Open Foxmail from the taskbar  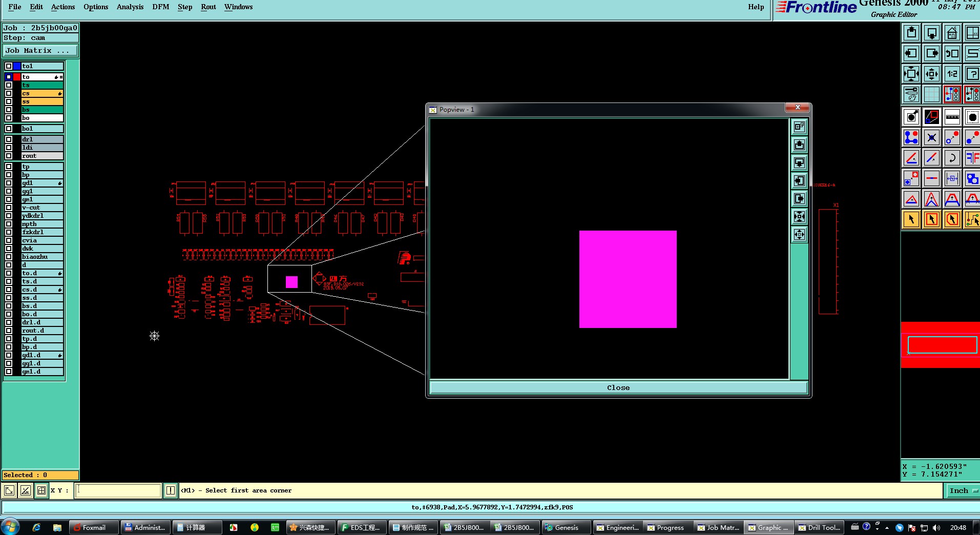[x=94, y=527]
